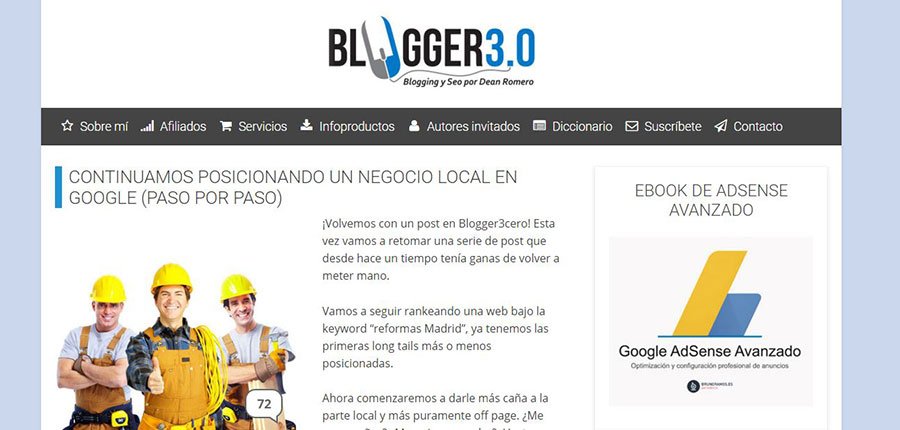Click the text Optimización y configuración profesional de anuncios

point(709,365)
